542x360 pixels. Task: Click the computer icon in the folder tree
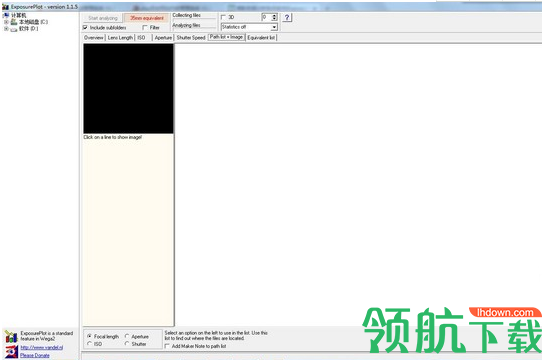6,15
